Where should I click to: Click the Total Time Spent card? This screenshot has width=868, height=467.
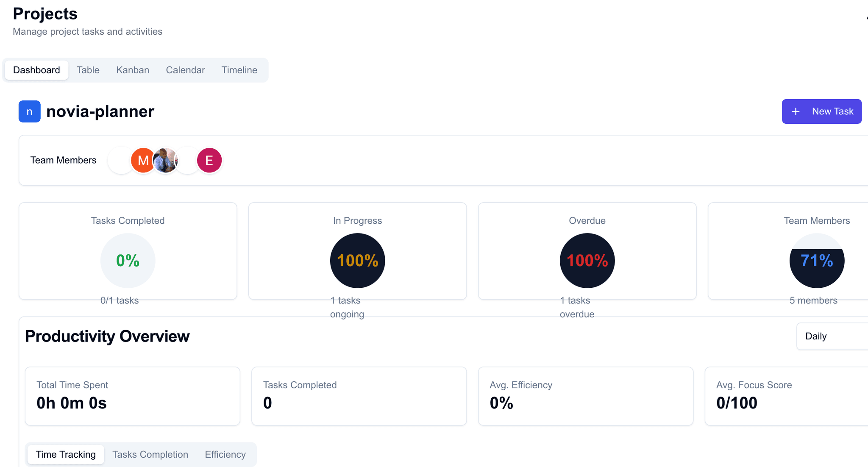point(132,396)
